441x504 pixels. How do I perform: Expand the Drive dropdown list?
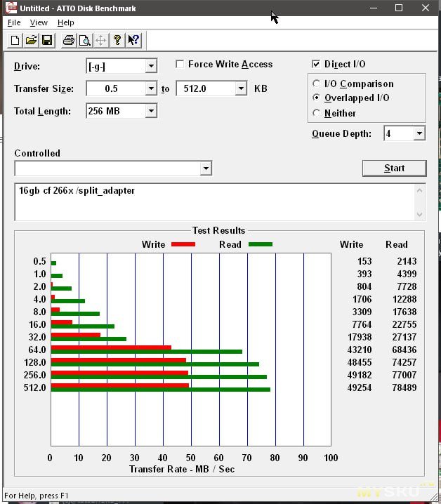tap(151, 67)
